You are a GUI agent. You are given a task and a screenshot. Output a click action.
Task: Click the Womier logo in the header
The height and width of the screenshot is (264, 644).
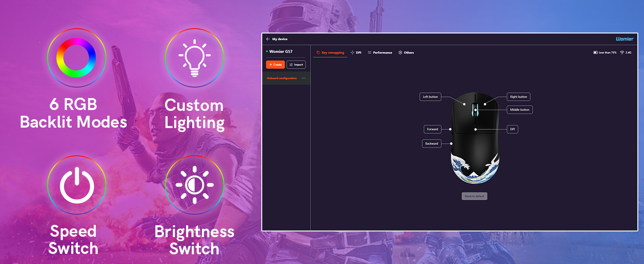click(624, 39)
